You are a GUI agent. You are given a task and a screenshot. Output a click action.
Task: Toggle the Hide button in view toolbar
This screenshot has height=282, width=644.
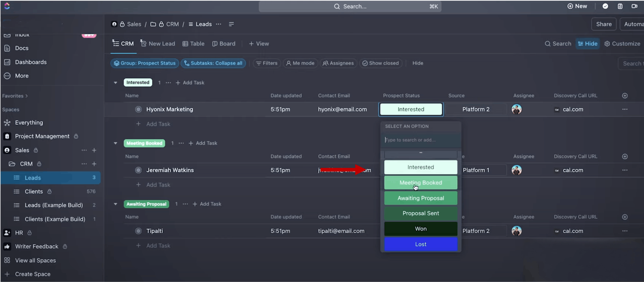pos(588,44)
